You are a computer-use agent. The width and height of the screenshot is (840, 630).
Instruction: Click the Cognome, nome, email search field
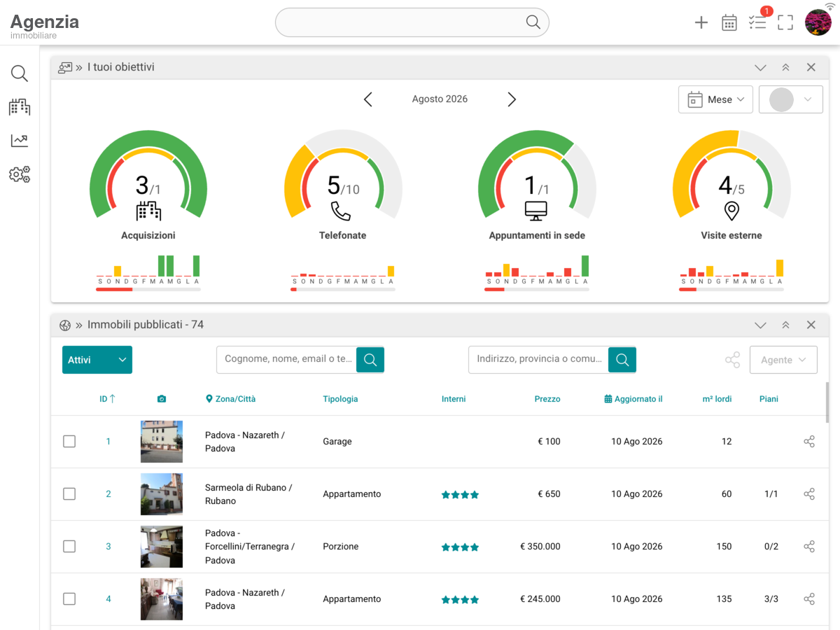pyautogui.click(x=286, y=360)
